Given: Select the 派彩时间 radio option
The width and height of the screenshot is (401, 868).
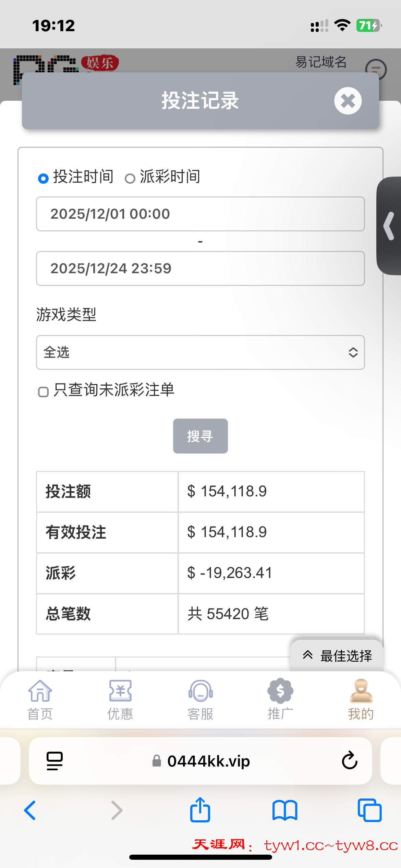Looking at the screenshot, I should pos(130,179).
